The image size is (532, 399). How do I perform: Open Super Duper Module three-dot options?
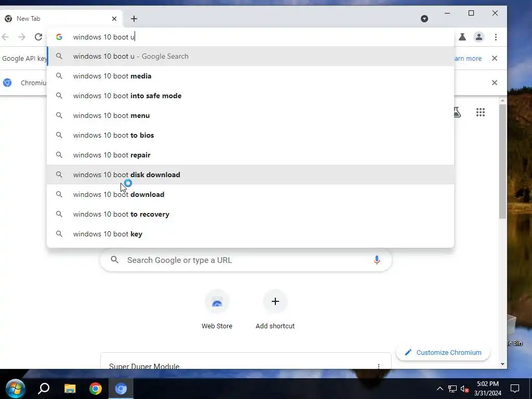(379, 366)
